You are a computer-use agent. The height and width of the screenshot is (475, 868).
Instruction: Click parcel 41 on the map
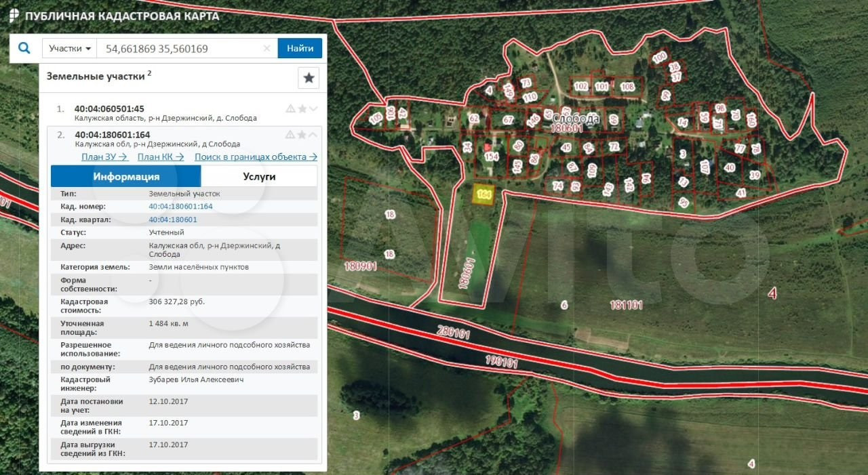[x=741, y=193]
